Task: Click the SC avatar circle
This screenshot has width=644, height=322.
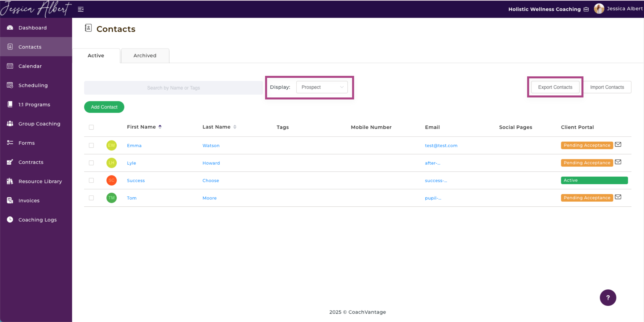Action: tap(111, 180)
